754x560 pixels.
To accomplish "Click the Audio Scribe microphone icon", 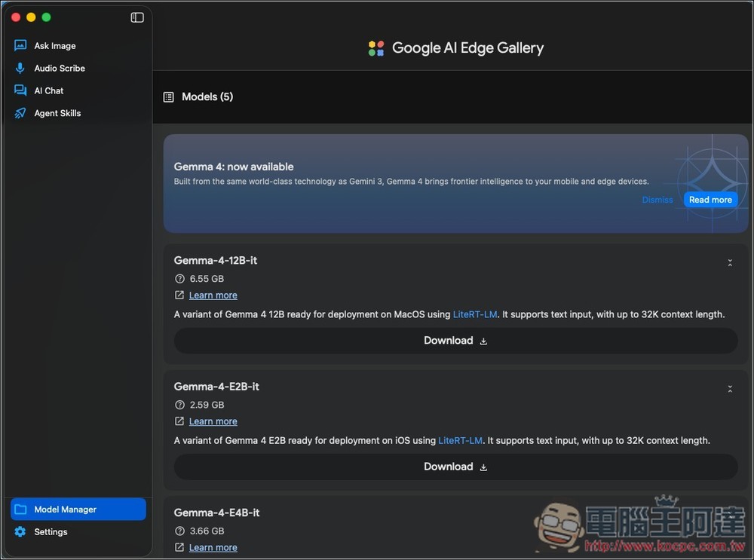I will (x=20, y=69).
